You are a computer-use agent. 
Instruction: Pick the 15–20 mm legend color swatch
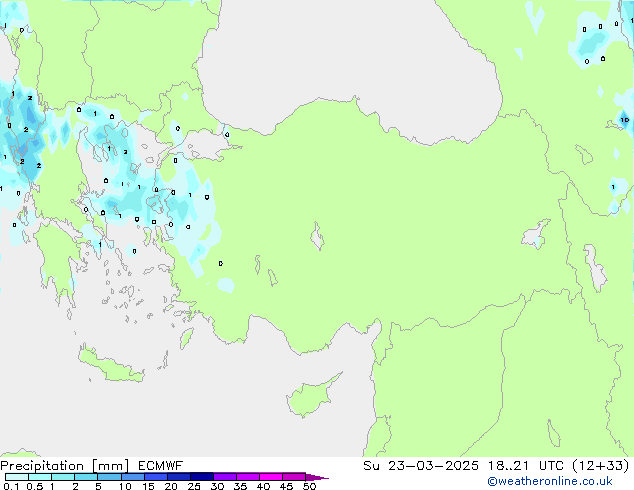(x=155, y=477)
